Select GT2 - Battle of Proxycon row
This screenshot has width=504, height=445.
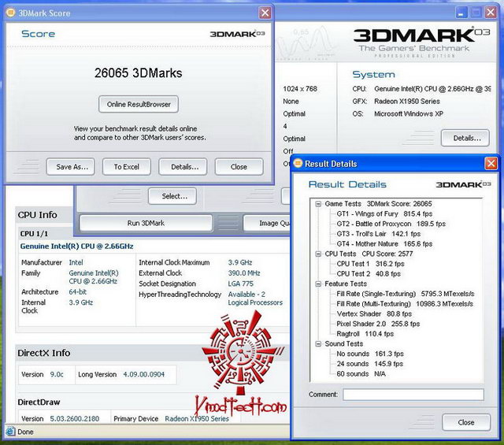(391, 224)
